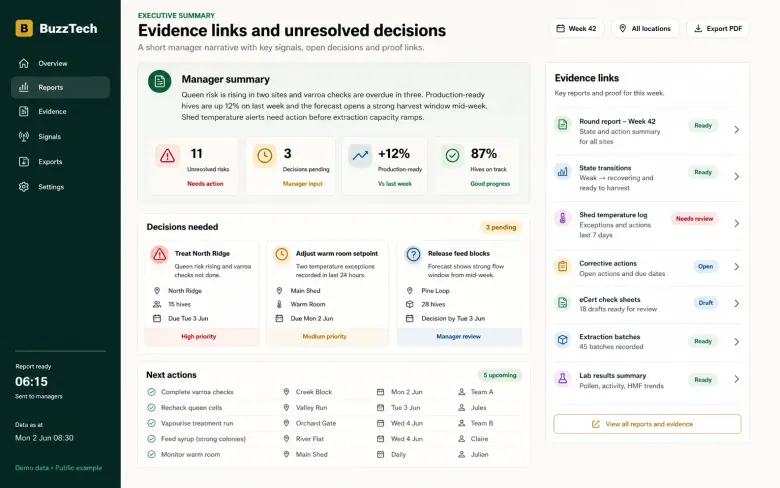Click the Draft status badge
780x488 pixels.
(x=705, y=302)
